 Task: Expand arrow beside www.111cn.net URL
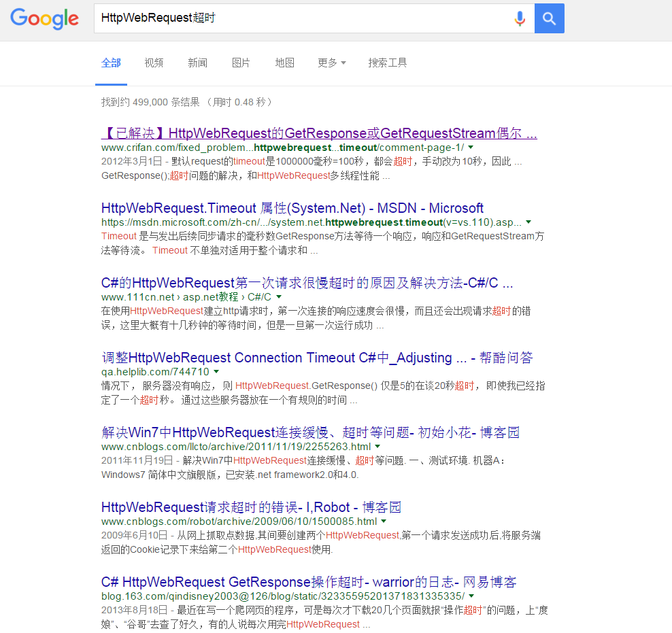coord(279,297)
